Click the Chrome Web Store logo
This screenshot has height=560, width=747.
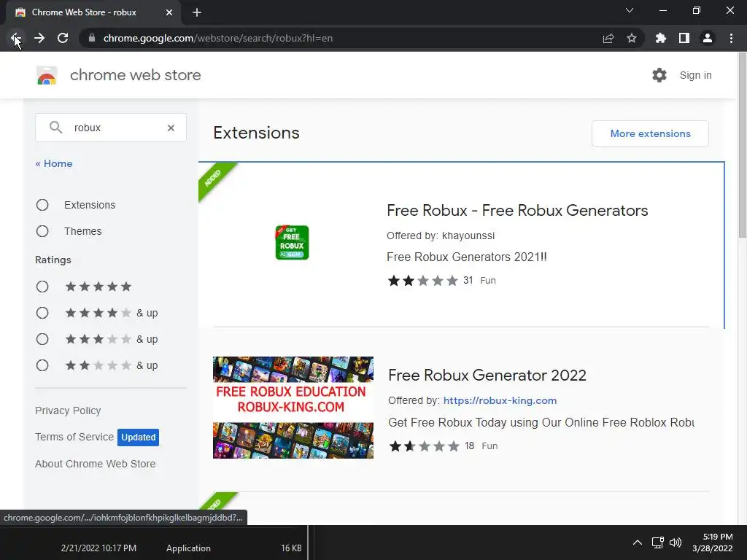click(x=47, y=75)
